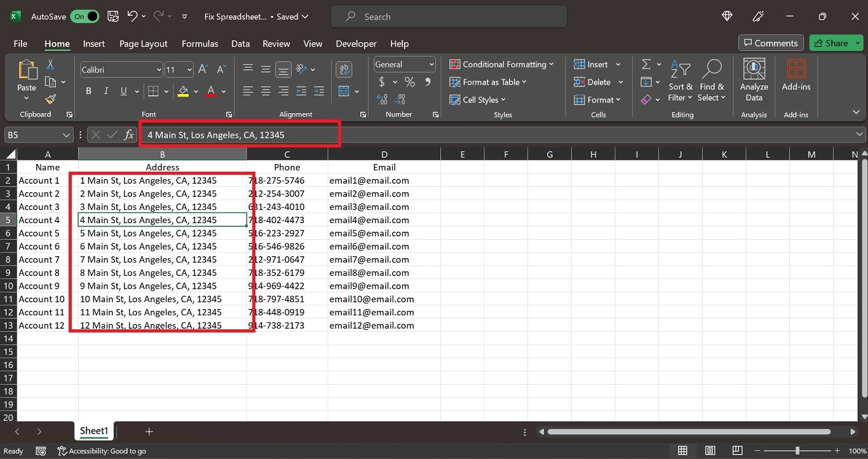868x459 pixels.
Task: Toggle AutoSave off
Action: coord(85,17)
